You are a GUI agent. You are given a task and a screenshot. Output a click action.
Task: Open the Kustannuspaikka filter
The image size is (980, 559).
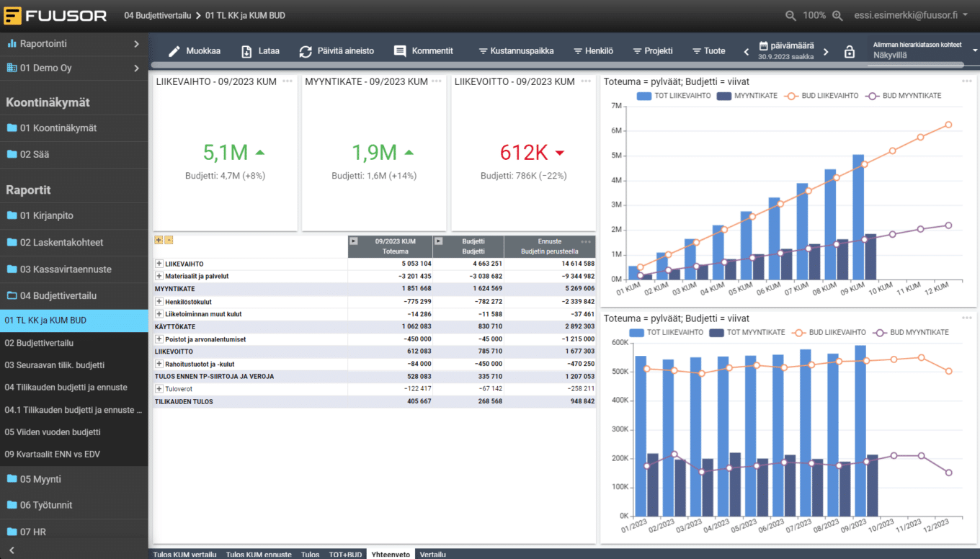516,51
